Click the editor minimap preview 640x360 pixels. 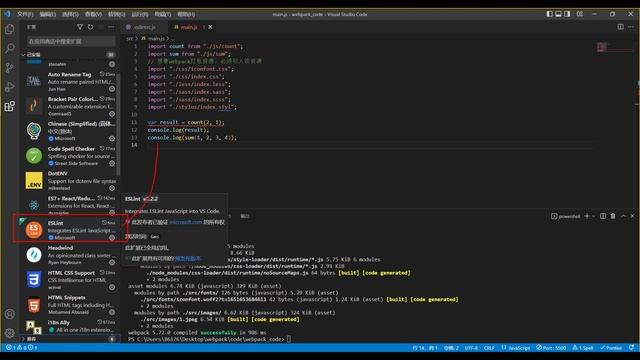(614, 47)
